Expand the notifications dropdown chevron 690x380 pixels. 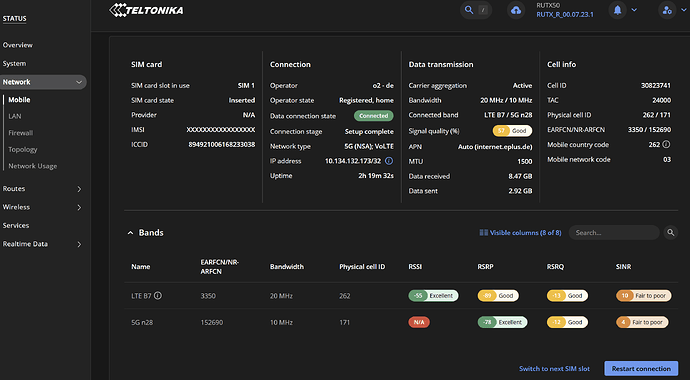click(634, 10)
